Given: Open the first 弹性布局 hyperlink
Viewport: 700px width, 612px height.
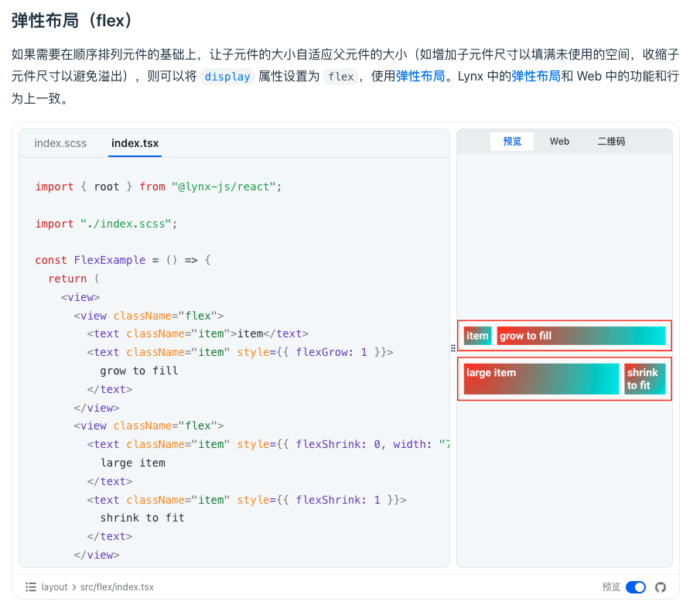Looking at the screenshot, I should pyautogui.click(x=421, y=77).
